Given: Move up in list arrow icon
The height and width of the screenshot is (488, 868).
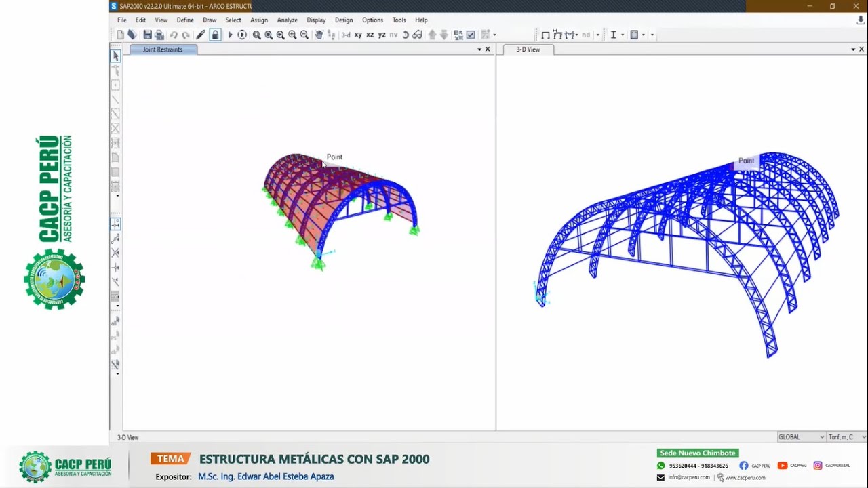Looking at the screenshot, I should point(433,35).
